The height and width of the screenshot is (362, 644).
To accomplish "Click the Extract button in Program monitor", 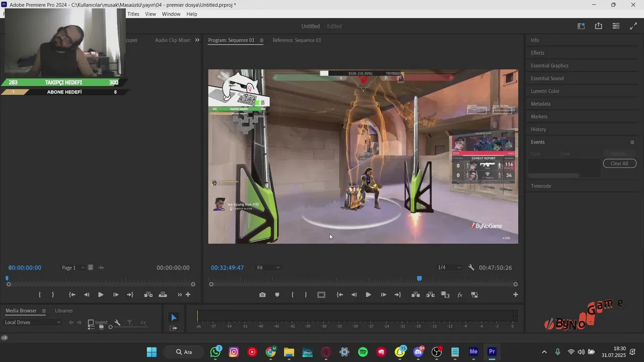I will pos(430,295).
